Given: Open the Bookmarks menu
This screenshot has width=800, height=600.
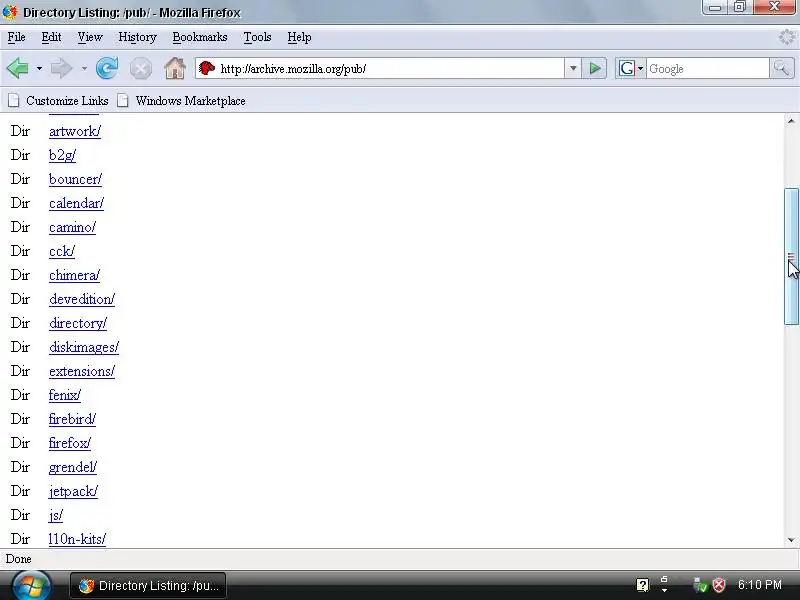Looking at the screenshot, I should [199, 37].
